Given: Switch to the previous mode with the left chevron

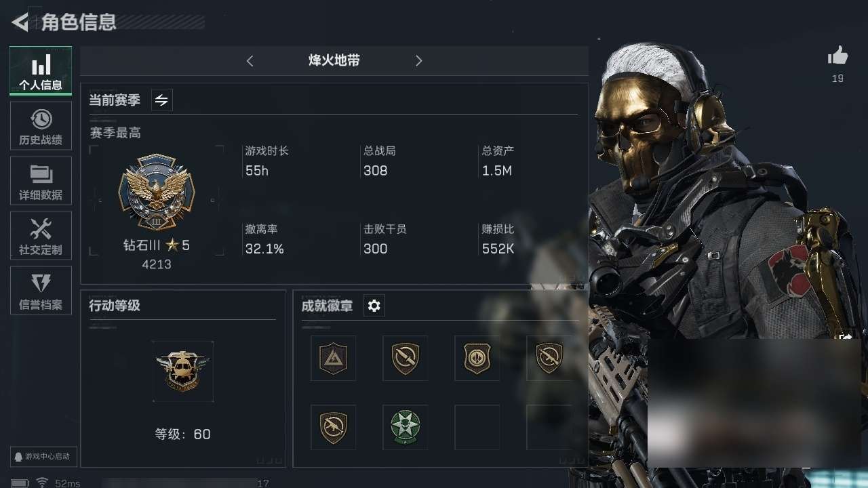Looking at the screenshot, I should [x=250, y=61].
